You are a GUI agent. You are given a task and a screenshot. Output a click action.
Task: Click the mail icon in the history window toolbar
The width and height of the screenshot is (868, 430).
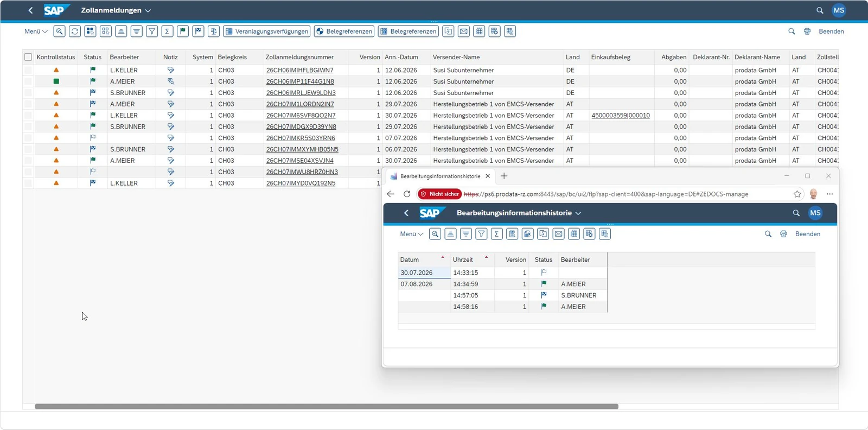[x=559, y=234]
